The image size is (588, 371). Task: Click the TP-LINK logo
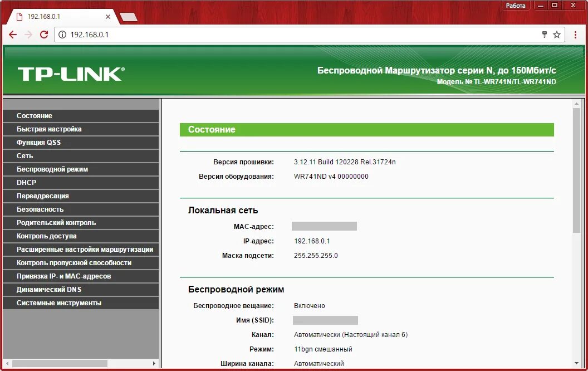71,74
